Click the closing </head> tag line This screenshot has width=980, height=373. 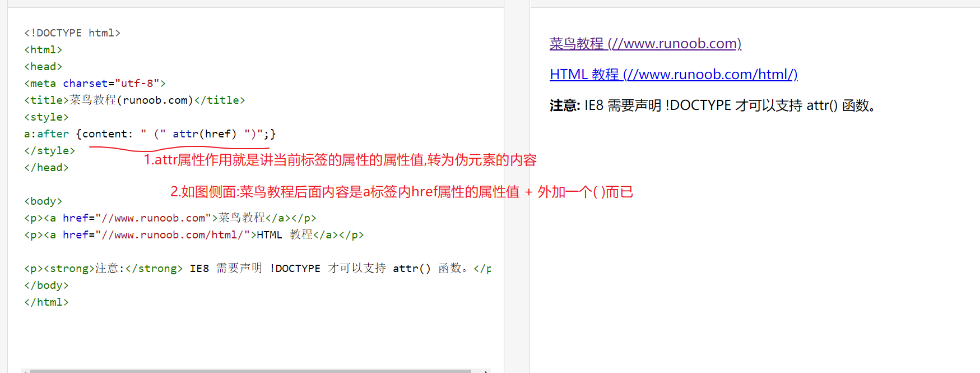point(47,168)
